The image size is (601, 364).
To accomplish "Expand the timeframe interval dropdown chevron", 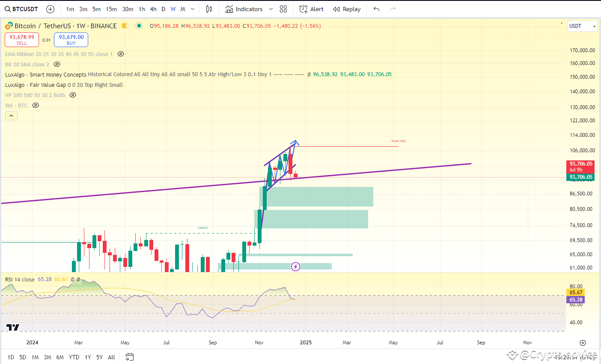I will (x=193, y=9).
